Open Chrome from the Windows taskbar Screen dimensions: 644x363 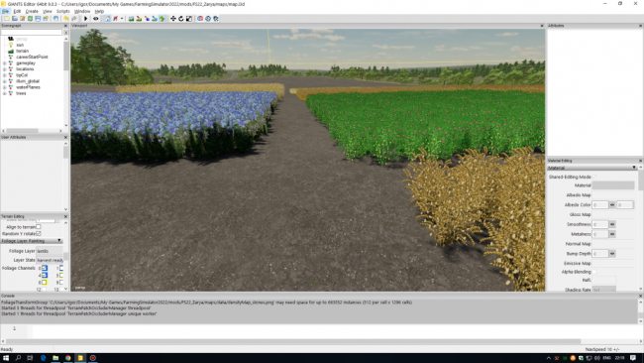[x=67, y=358]
